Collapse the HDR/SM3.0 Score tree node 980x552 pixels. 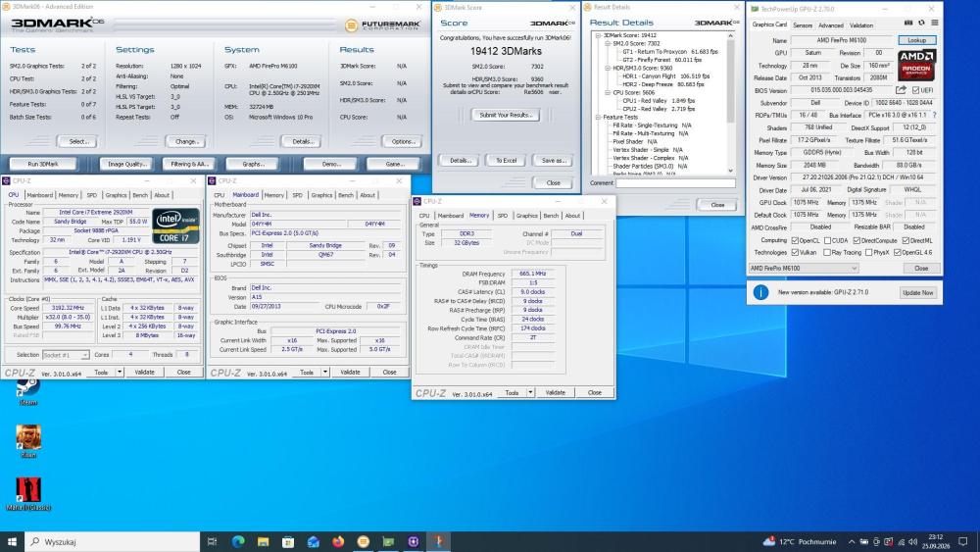(608, 68)
